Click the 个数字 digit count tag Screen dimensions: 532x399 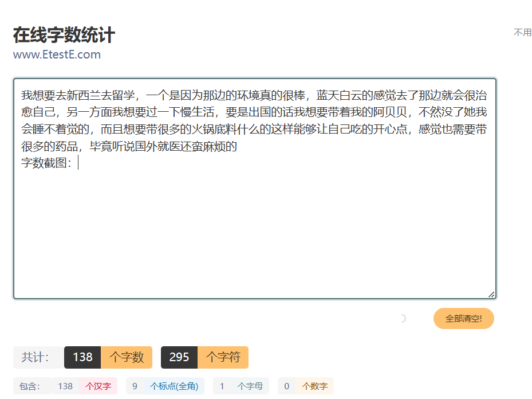(x=315, y=386)
